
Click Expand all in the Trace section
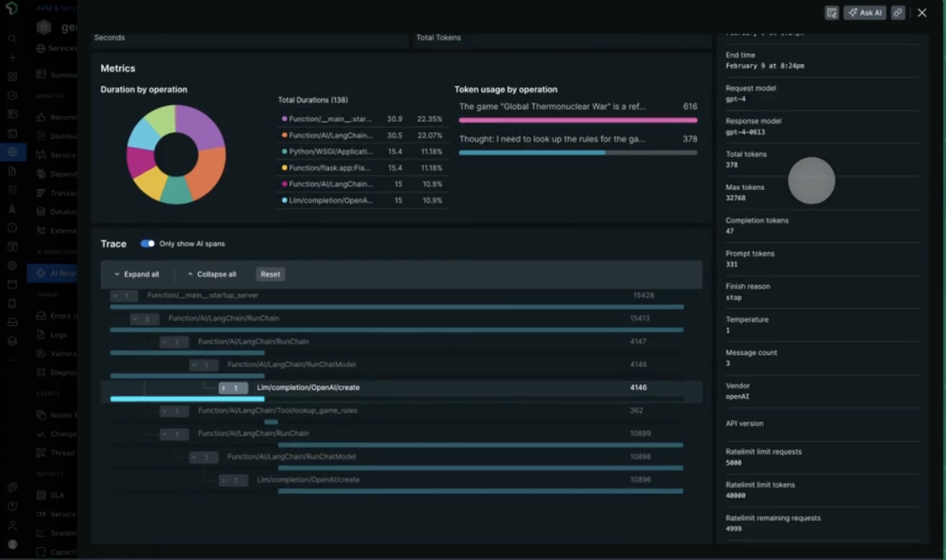136,274
